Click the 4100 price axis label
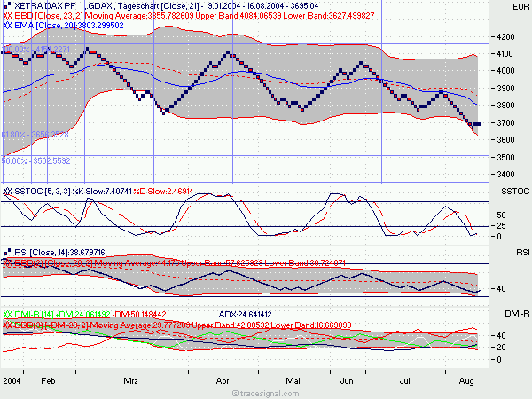This screenshot has height=399, width=532. point(505,53)
